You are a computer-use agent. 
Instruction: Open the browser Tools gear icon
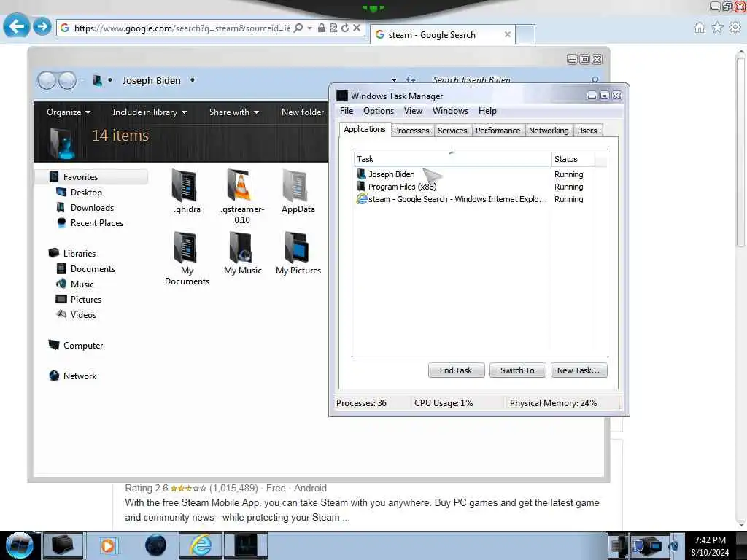point(735,28)
